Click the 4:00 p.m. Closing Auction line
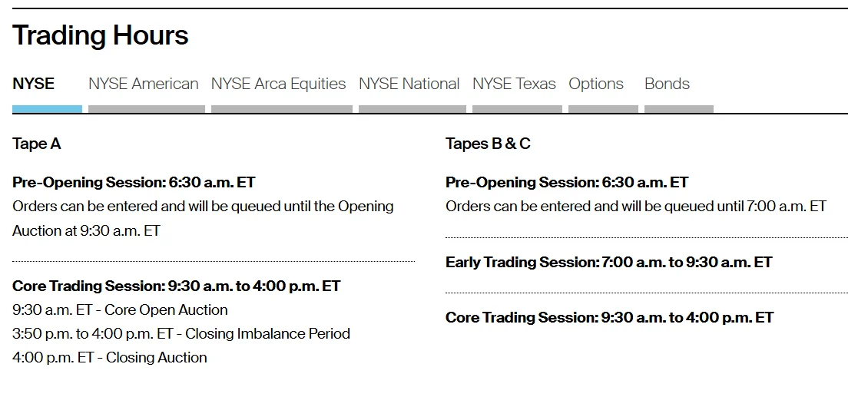 pyautogui.click(x=110, y=358)
